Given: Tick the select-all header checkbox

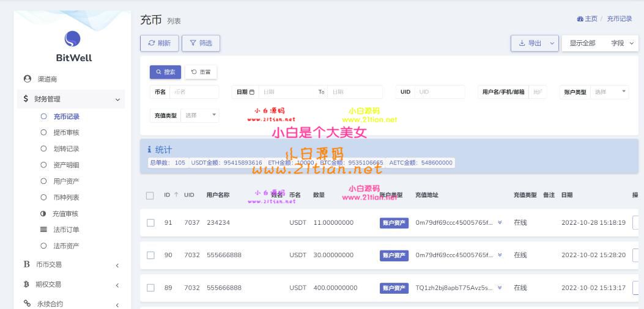Looking at the screenshot, I should tap(150, 196).
